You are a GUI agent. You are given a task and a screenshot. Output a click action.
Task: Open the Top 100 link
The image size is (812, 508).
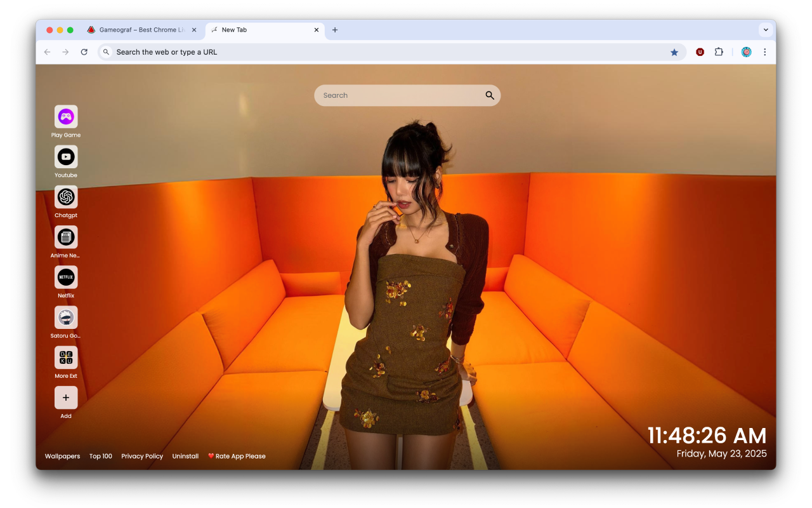tap(101, 456)
